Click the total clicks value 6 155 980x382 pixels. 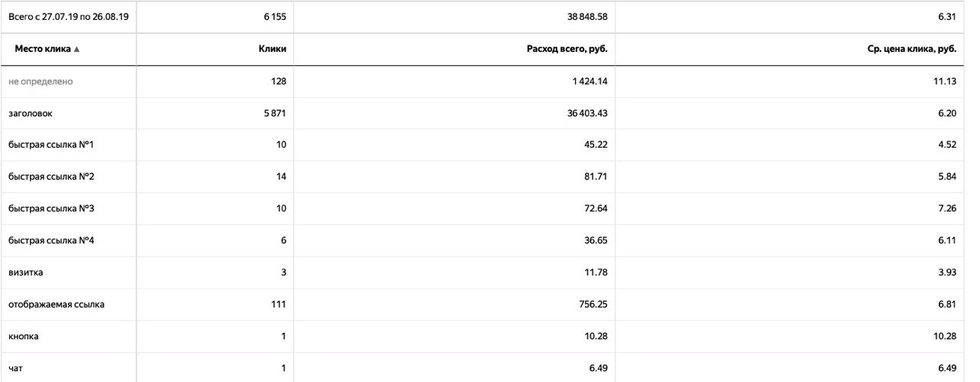[x=274, y=17]
